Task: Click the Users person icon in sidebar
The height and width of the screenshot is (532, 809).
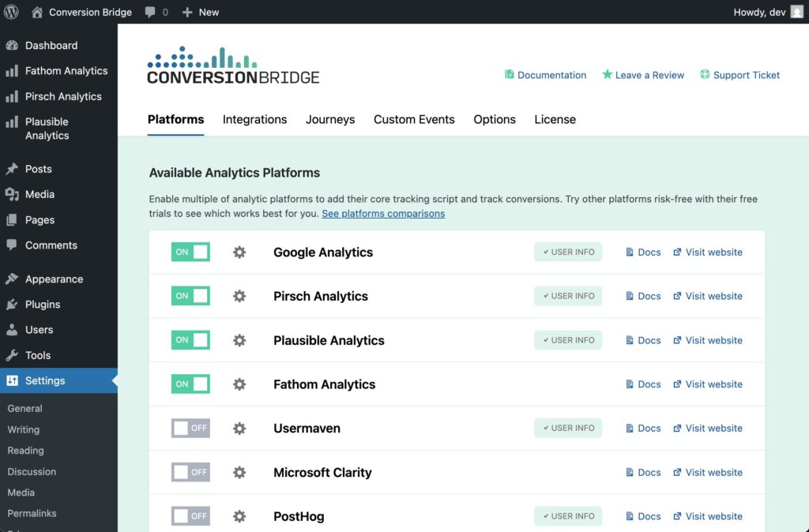Action: 12,330
